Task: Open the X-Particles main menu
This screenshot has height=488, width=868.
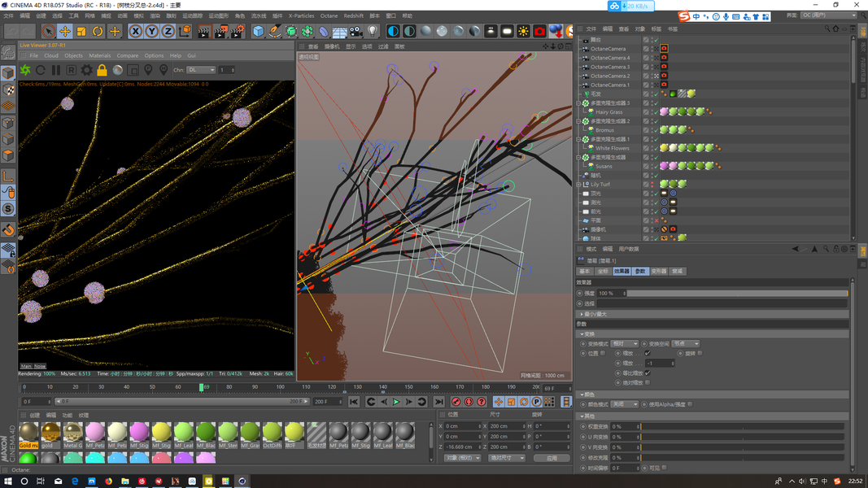Action: click(301, 16)
